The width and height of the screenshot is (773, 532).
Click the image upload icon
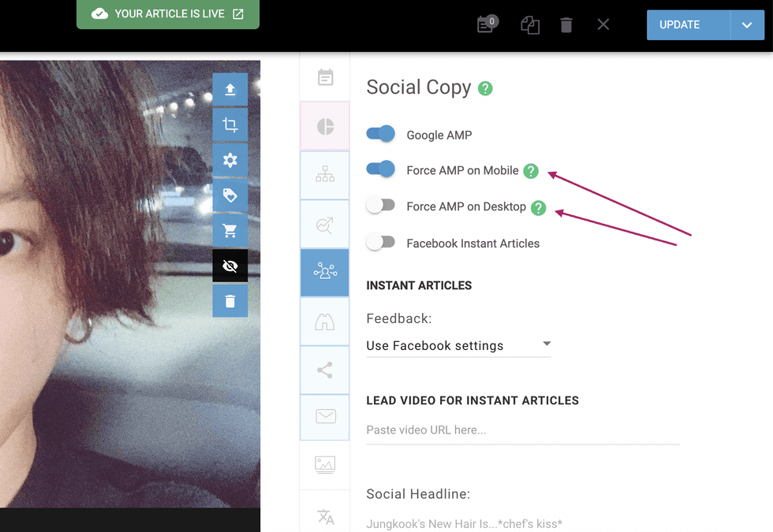tap(230, 90)
